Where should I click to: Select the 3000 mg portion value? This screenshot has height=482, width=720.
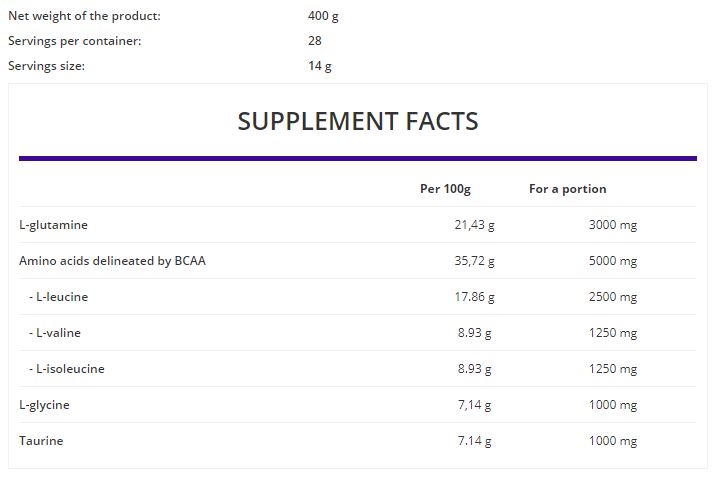pos(613,225)
